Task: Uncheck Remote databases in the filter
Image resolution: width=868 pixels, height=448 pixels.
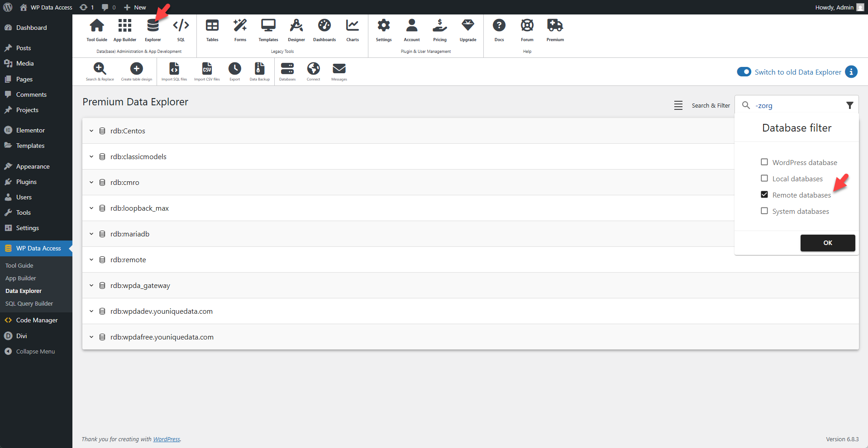Action: pyautogui.click(x=764, y=194)
